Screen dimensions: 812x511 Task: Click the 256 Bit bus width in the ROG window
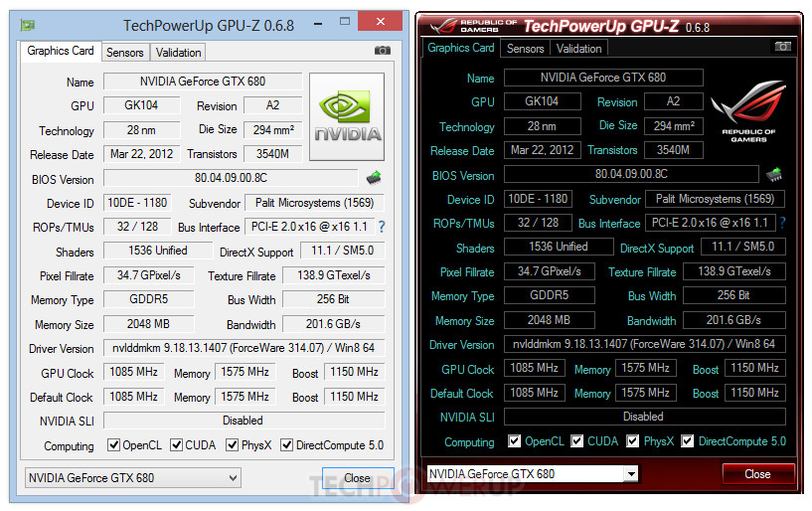[x=734, y=295]
